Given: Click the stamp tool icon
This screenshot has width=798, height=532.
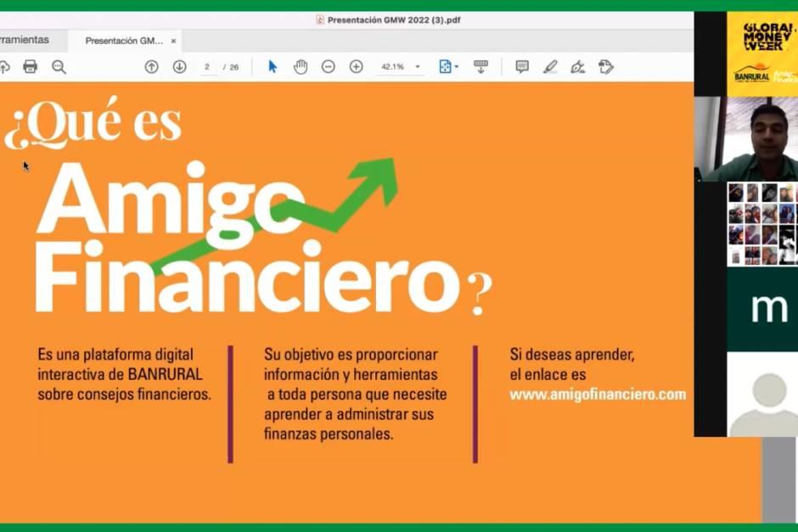Looking at the screenshot, I should (x=605, y=66).
